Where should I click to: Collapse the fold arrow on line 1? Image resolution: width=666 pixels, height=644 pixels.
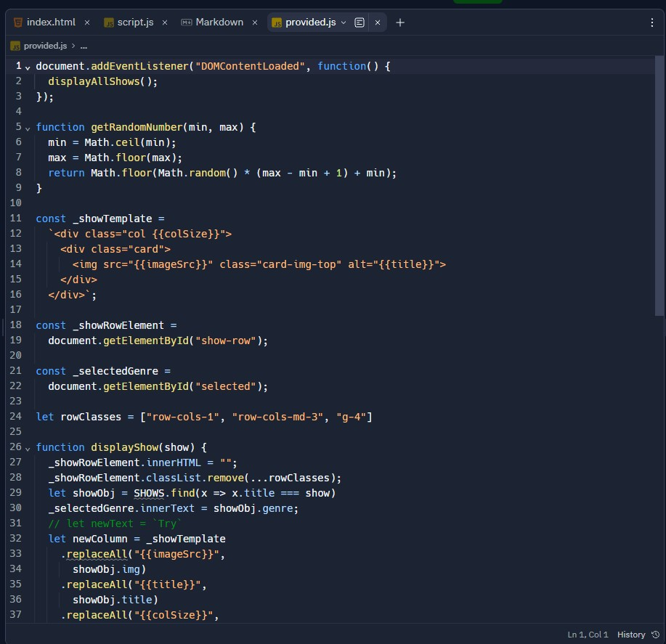pos(26,65)
